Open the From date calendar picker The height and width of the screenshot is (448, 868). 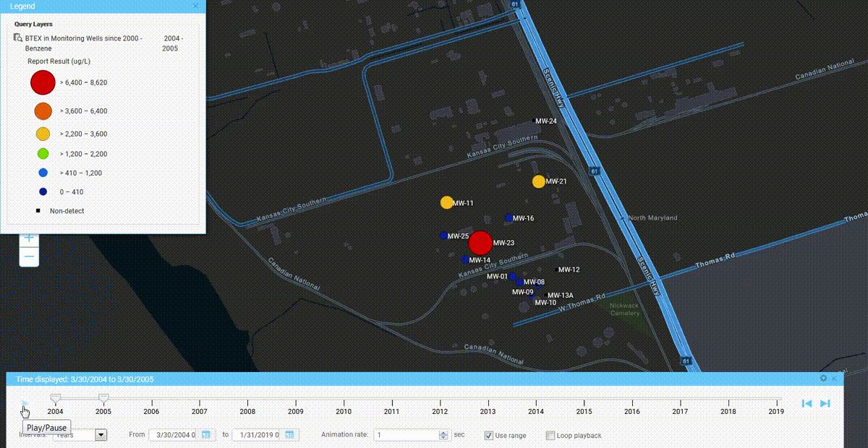205,435
